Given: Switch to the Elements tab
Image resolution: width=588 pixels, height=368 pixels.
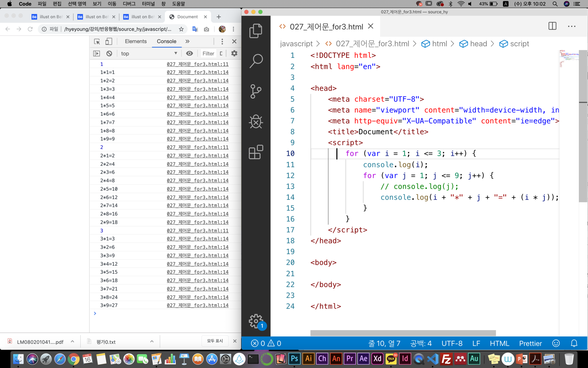Looking at the screenshot, I should (136, 41).
